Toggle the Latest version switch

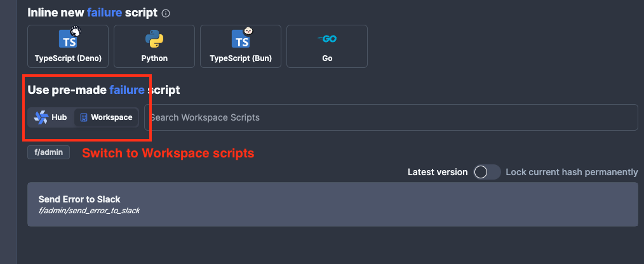(x=486, y=172)
